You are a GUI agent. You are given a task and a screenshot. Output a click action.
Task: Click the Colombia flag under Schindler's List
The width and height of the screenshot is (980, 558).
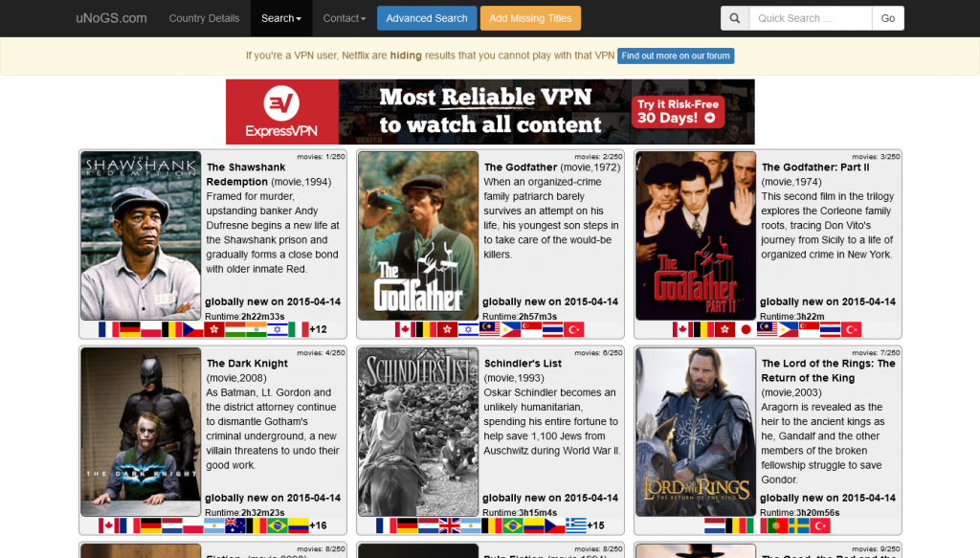(534, 525)
